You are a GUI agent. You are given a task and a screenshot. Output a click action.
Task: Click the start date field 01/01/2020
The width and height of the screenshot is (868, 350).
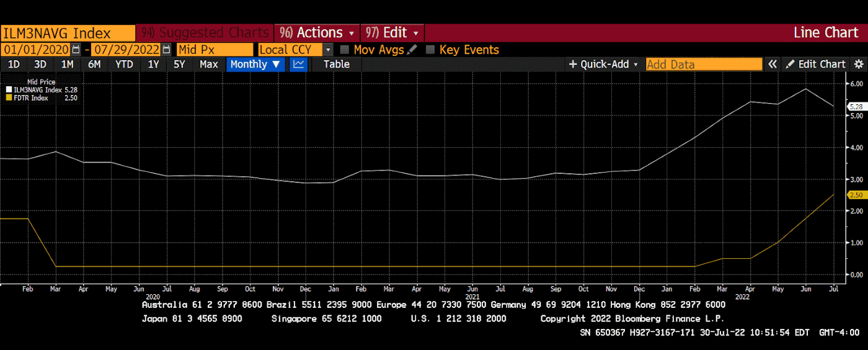pos(36,50)
